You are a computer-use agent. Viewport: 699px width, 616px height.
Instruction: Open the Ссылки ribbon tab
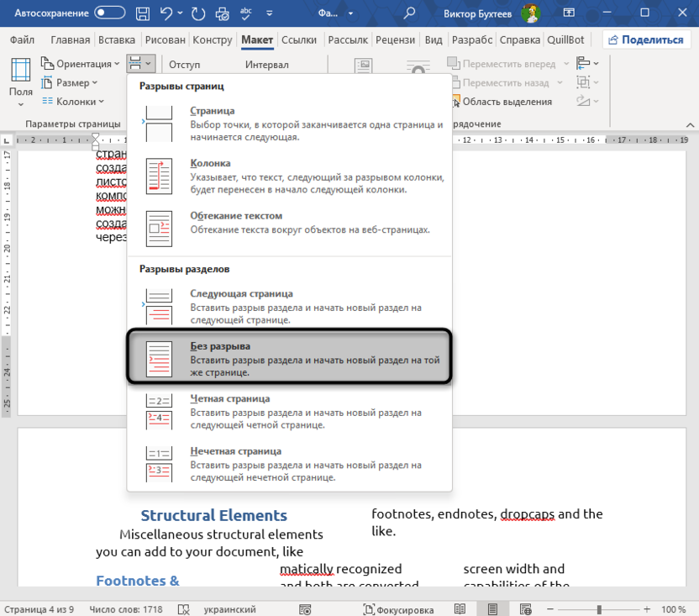click(x=299, y=39)
